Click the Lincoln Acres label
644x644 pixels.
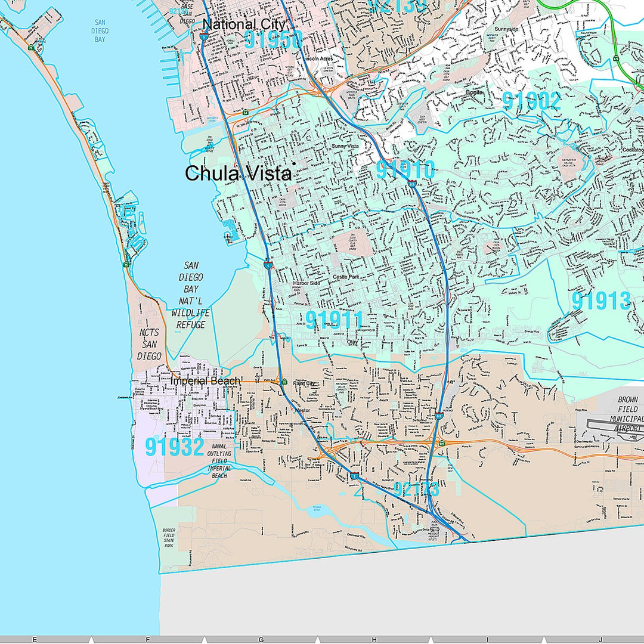click(x=318, y=59)
